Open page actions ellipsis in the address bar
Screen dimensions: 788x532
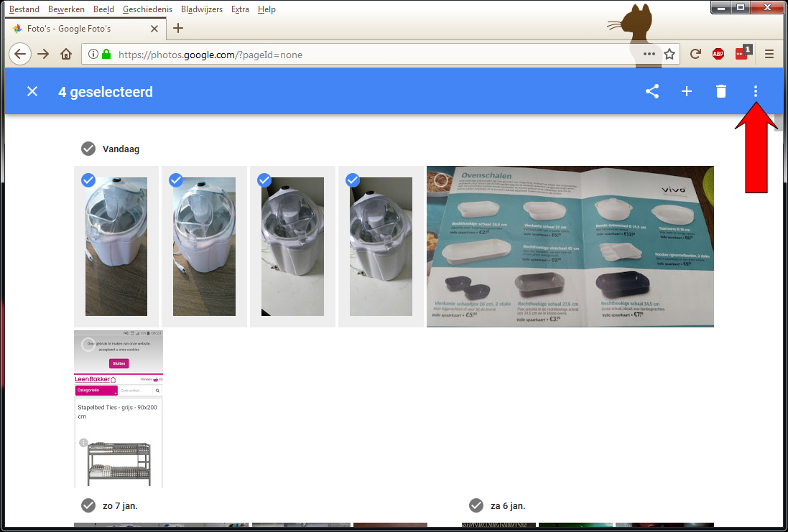(649, 54)
